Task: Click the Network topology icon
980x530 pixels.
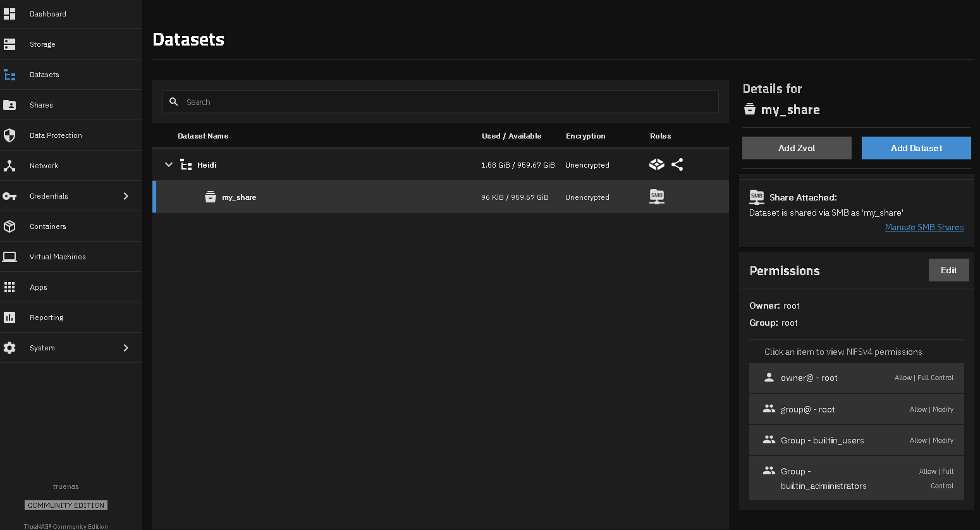Action: tap(9, 166)
